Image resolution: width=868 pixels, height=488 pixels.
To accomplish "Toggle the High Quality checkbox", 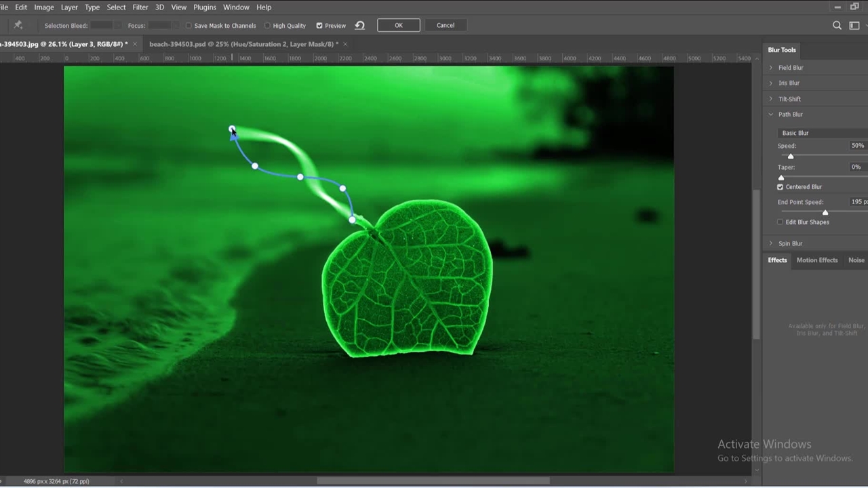I will coord(267,26).
